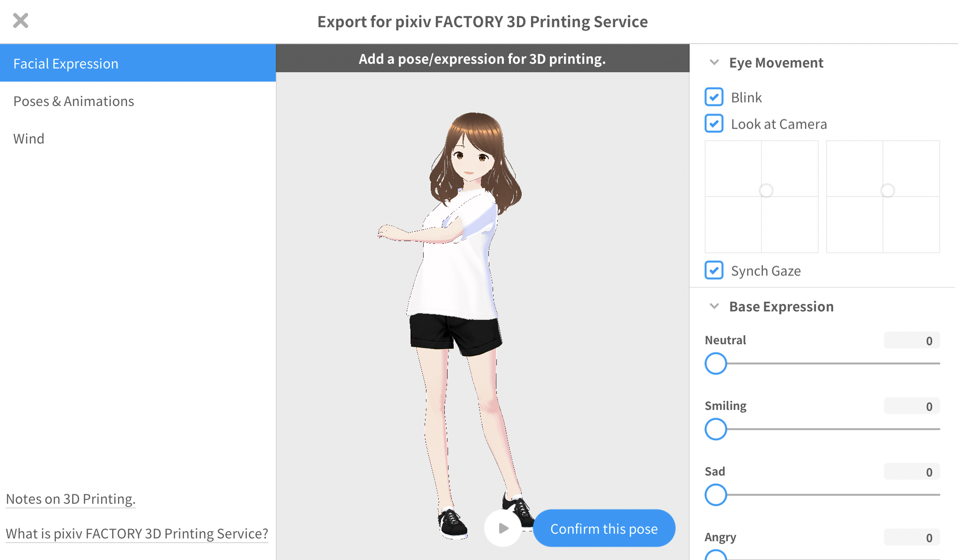The width and height of the screenshot is (958, 560).
Task: Click the Sad value input field
Action: tap(912, 472)
